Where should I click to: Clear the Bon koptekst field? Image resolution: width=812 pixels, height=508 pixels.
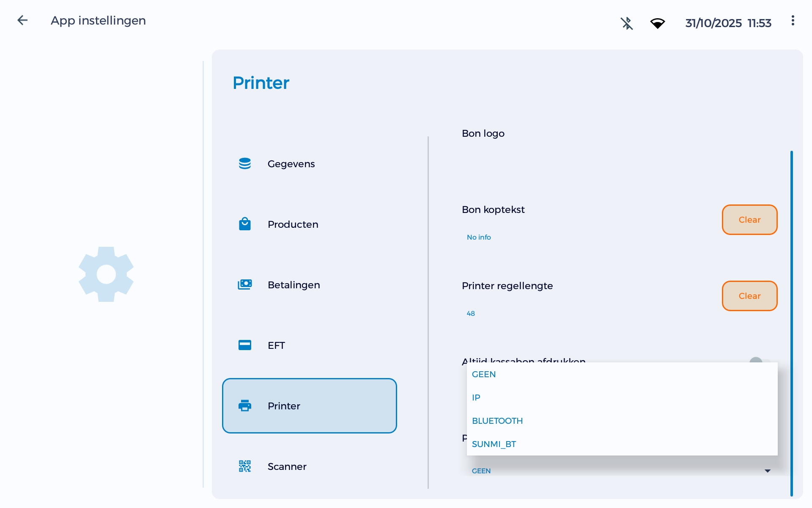[x=749, y=220]
